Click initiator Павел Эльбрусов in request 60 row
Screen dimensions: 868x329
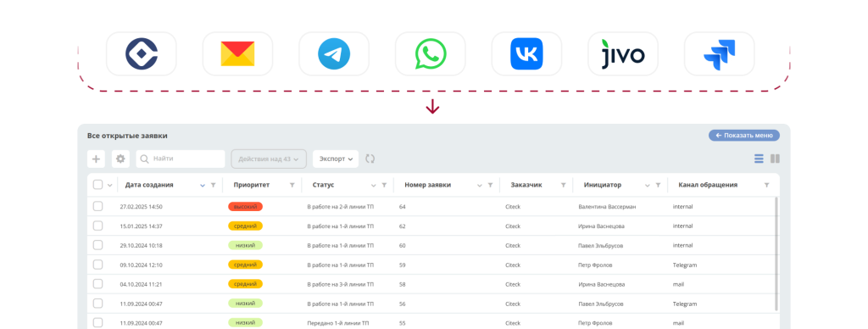(601, 245)
